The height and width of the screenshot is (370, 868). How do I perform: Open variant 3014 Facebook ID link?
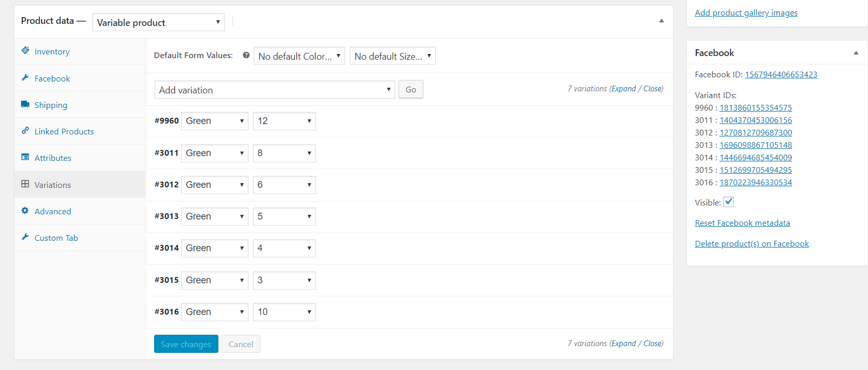click(x=755, y=157)
